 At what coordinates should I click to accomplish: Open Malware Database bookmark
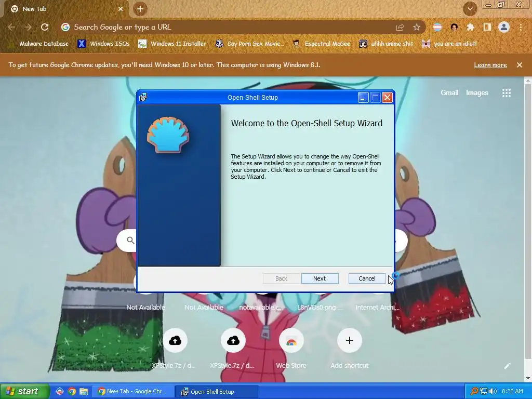pos(39,44)
